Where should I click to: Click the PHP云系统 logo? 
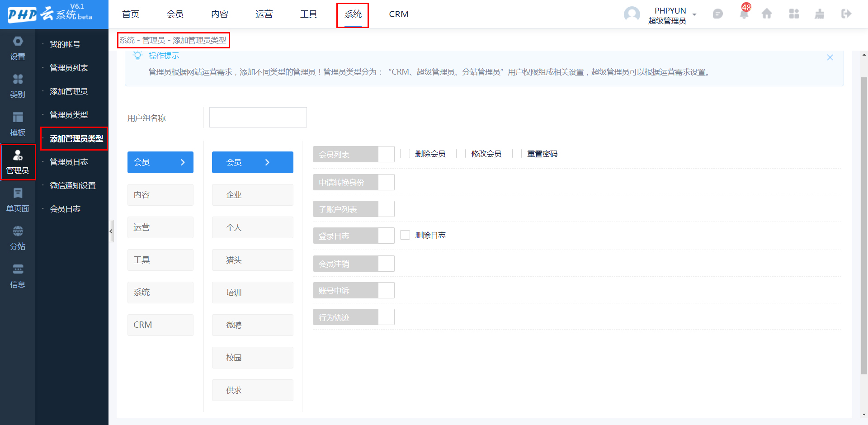tap(51, 14)
